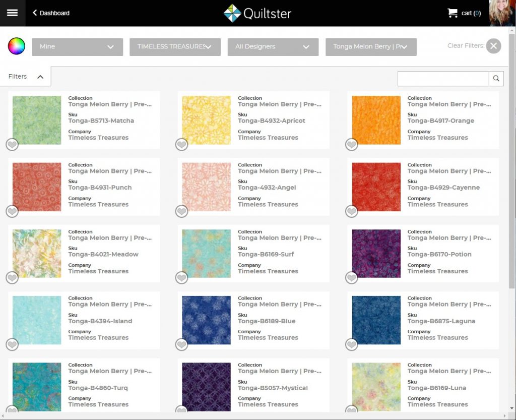
Task: Click the Tonga-B5713-Matcha SKU text
Action: point(101,121)
